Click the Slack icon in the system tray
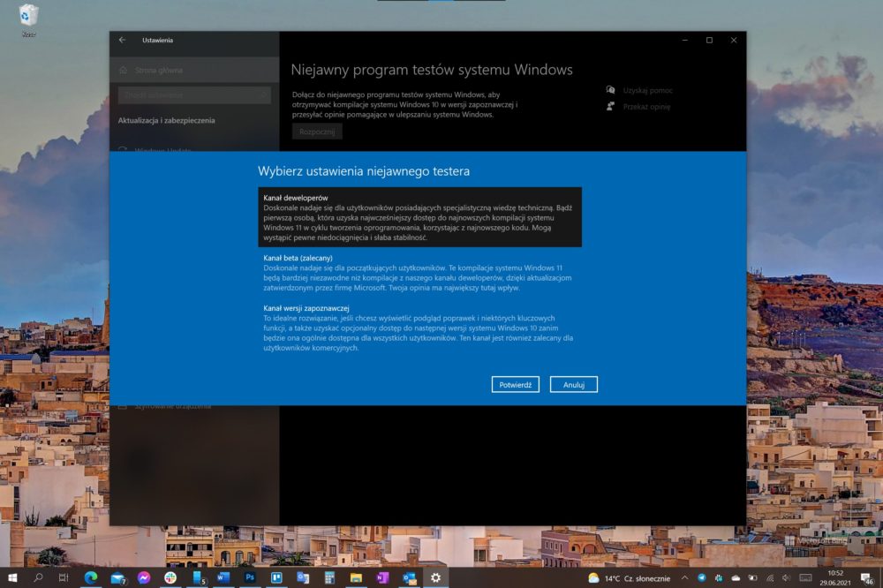The image size is (883, 588). tap(719, 578)
